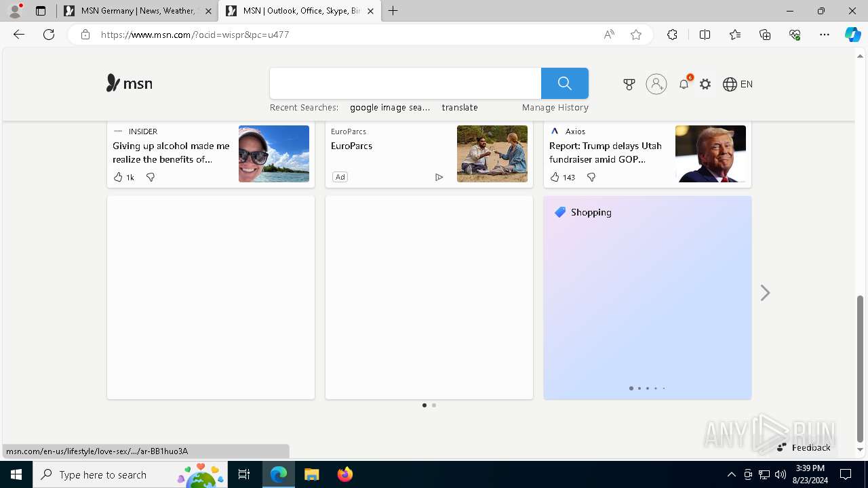Viewport: 868px width, 488px height.
Task: Go back to previous page
Action: [19, 35]
